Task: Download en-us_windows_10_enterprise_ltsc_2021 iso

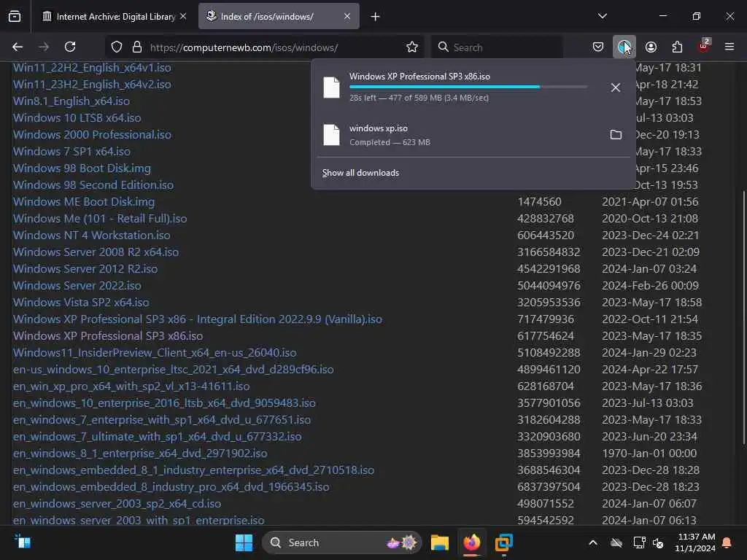Action: (174, 370)
